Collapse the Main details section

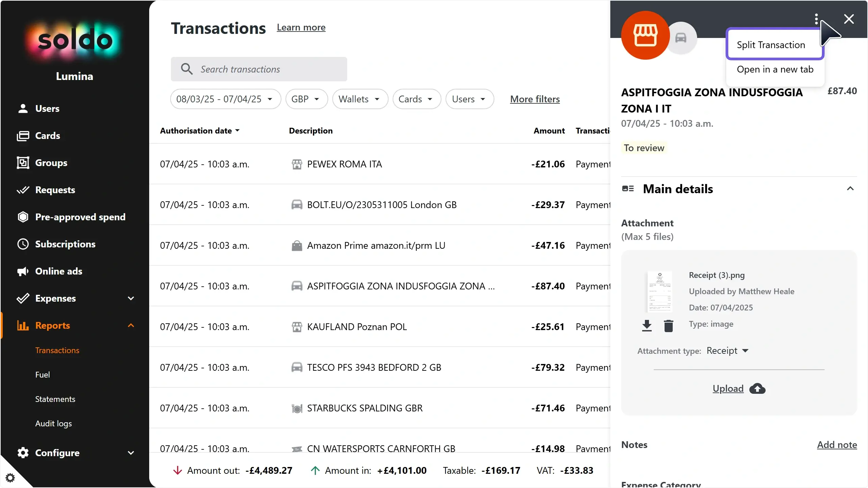click(x=850, y=189)
